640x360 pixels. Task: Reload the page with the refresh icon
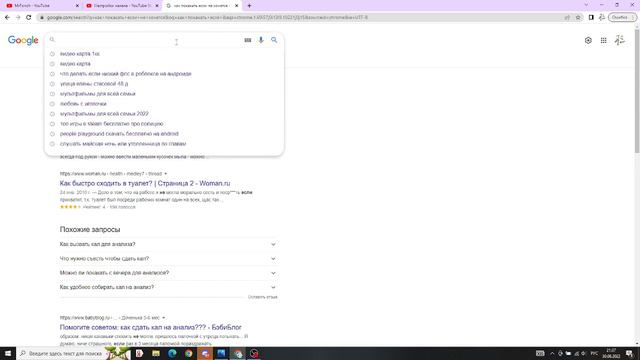tap(29, 18)
